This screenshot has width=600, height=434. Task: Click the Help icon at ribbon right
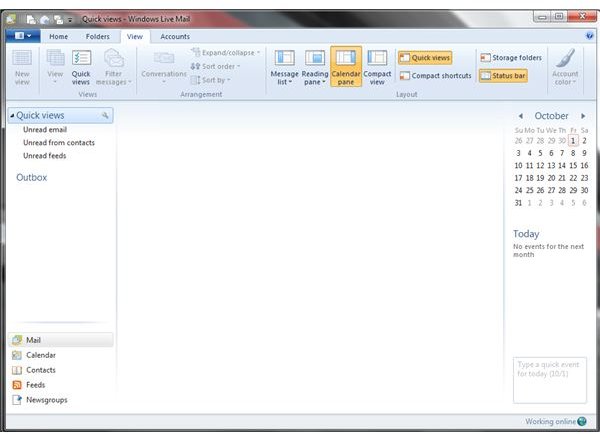(x=589, y=36)
